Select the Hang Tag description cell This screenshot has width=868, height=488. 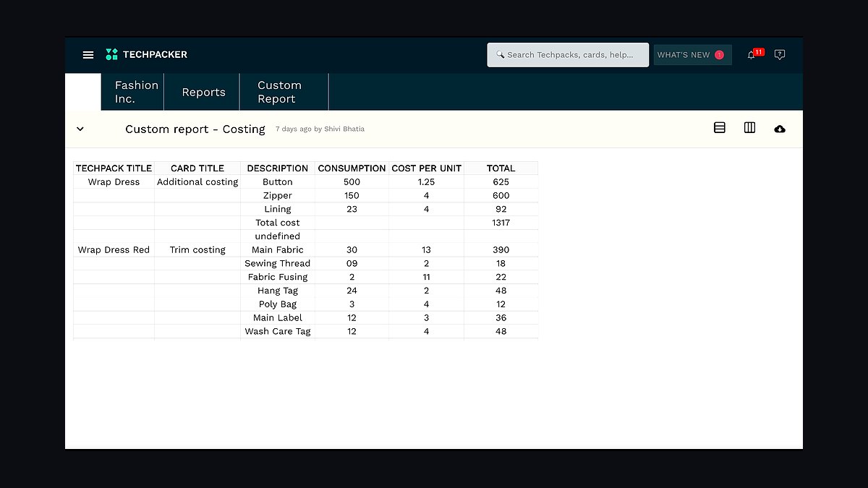[x=278, y=291]
